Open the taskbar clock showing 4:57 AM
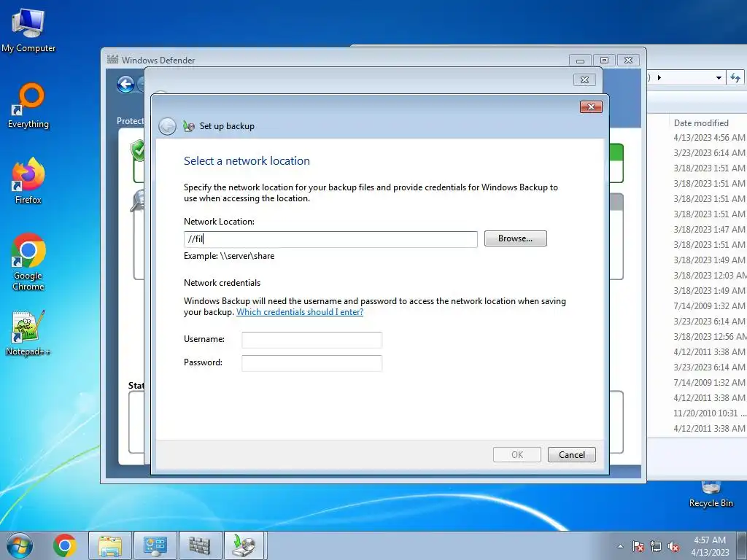 click(x=710, y=545)
